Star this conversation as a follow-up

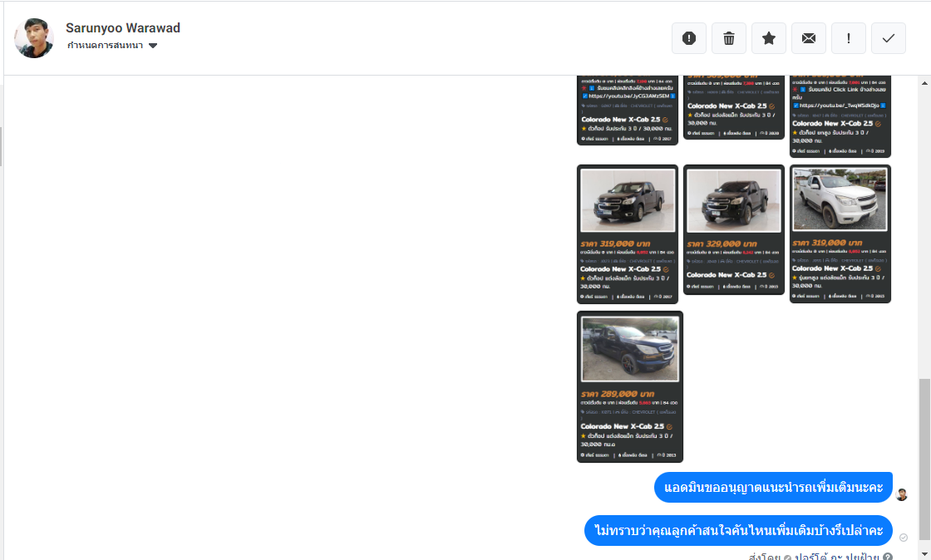(768, 38)
